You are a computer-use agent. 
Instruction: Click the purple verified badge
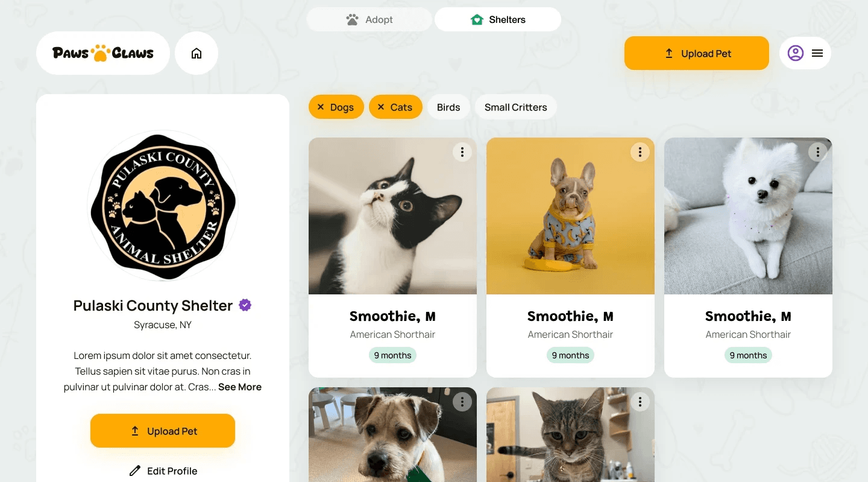pyautogui.click(x=245, y=305)
